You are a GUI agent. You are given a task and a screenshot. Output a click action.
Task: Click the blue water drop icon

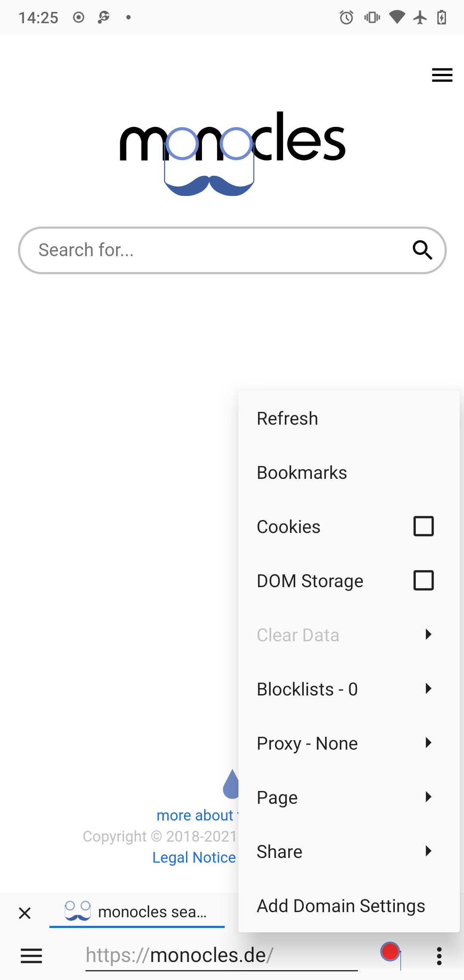231,784
